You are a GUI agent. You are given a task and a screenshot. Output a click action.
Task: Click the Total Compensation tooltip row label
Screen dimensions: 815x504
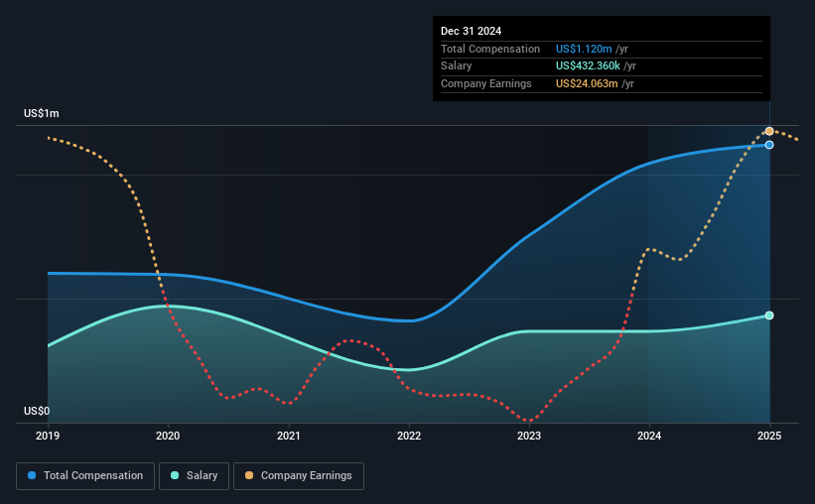point(490,49)
